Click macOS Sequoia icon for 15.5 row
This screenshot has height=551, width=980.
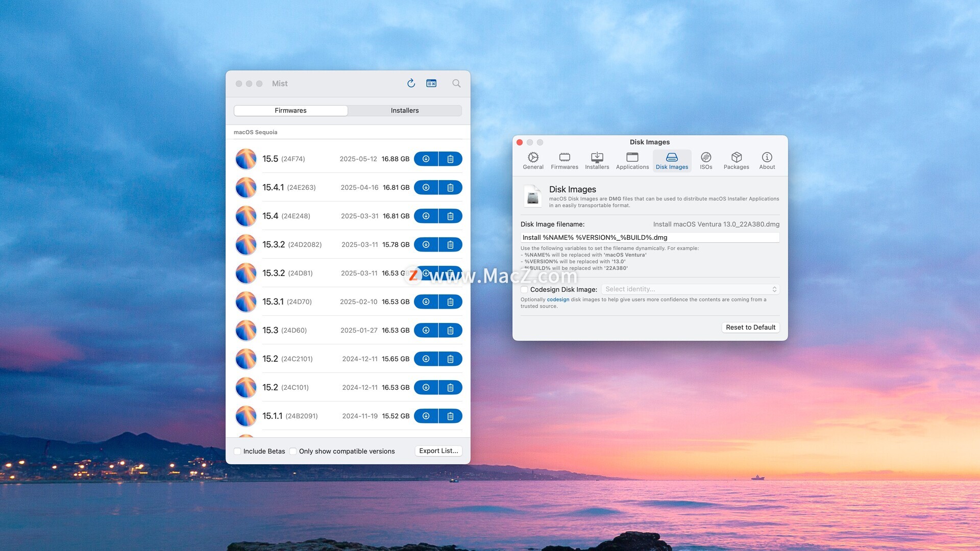[246, 159]
